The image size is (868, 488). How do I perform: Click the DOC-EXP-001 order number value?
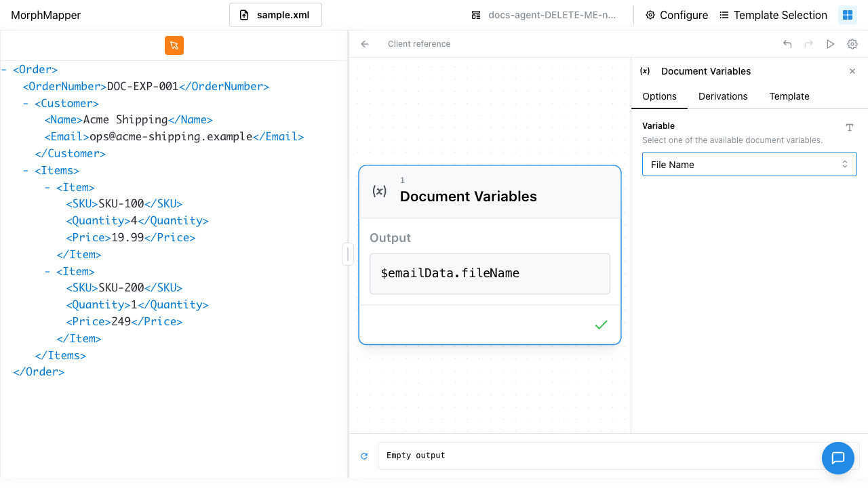click(x=142, y=87)
